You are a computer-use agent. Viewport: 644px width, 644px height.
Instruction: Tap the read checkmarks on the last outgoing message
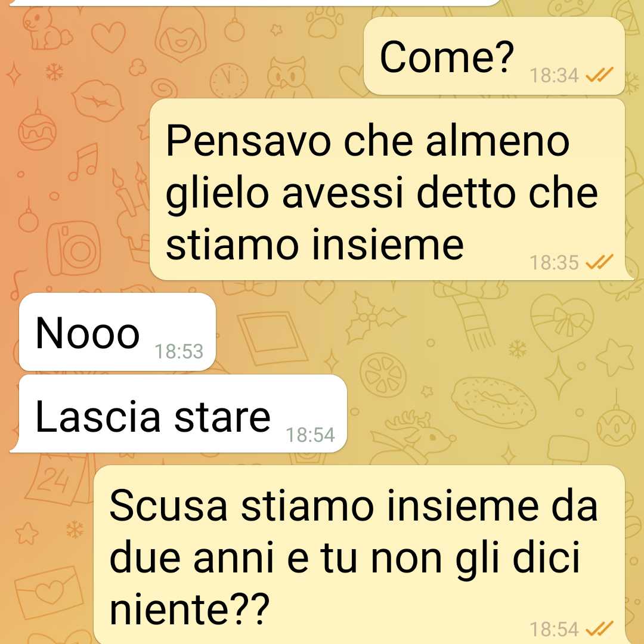tap(599, 628)
